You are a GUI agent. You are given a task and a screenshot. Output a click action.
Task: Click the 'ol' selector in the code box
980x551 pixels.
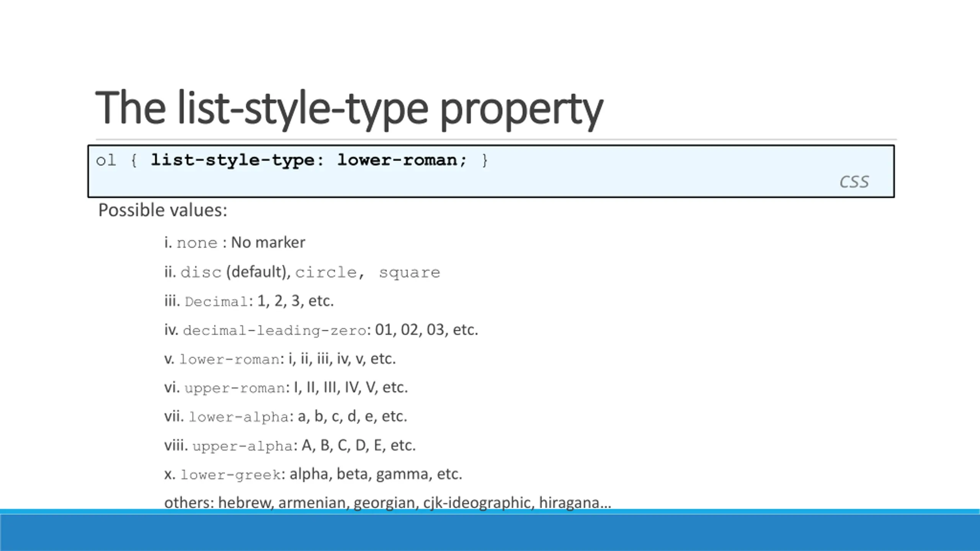point(106,160)
